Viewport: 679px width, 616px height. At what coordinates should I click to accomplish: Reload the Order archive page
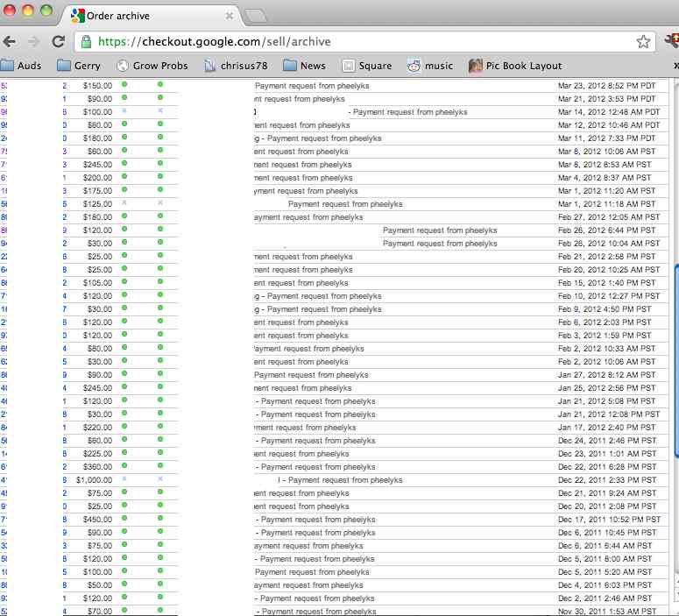pos(59,41)
